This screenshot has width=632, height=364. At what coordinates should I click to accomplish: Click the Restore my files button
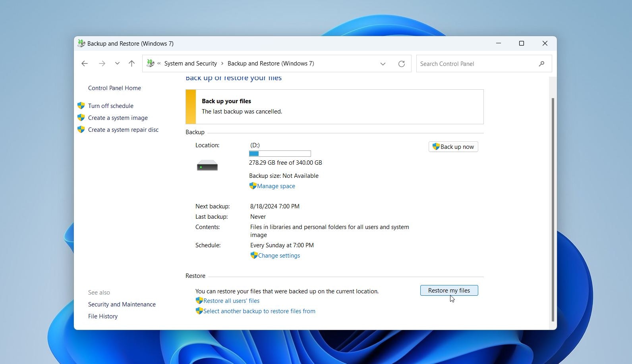[x=449, y=291]
